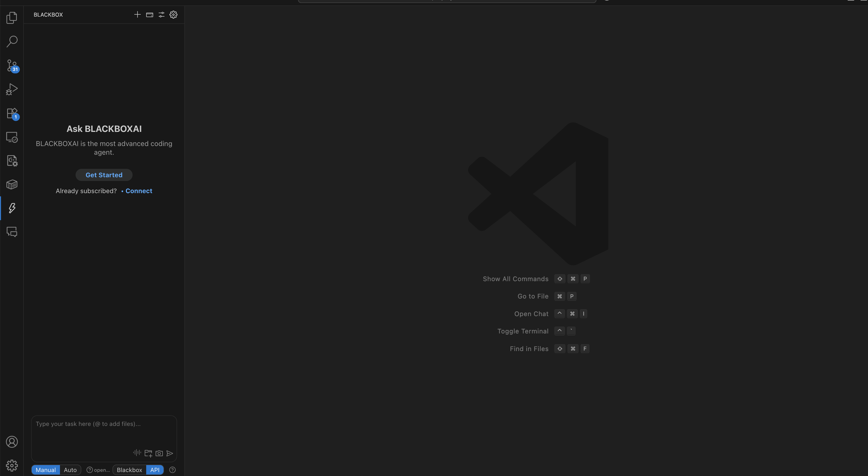
Task: Select Blackbox in the provider toggle
Action: tap(129, 470)
